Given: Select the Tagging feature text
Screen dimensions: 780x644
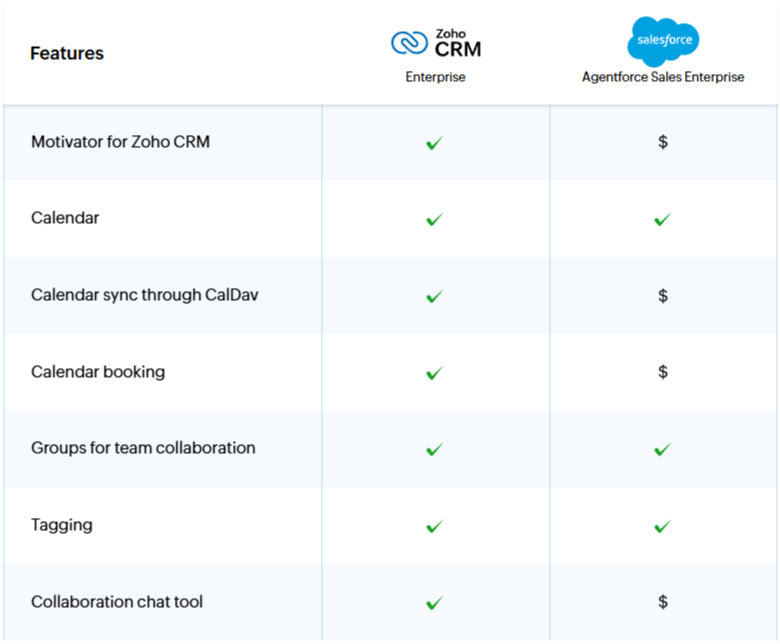Looking at the screenshot, I should [x=62, y=525].
